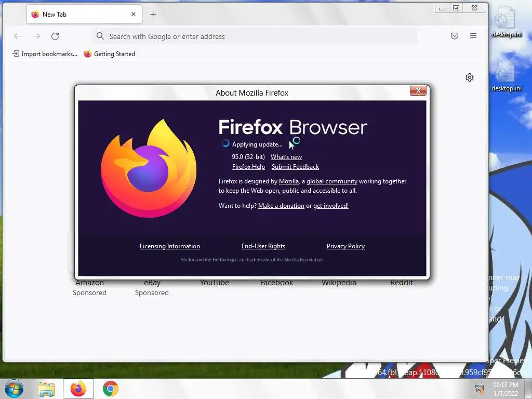The width and height of the screenshot is (532, 399).
Task: Open the new tab personalize gear
Action: coord(470,77)
